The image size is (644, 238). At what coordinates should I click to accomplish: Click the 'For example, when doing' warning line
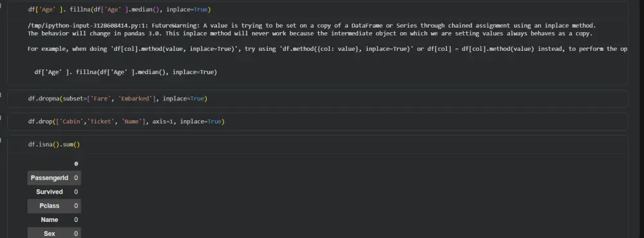327,49
